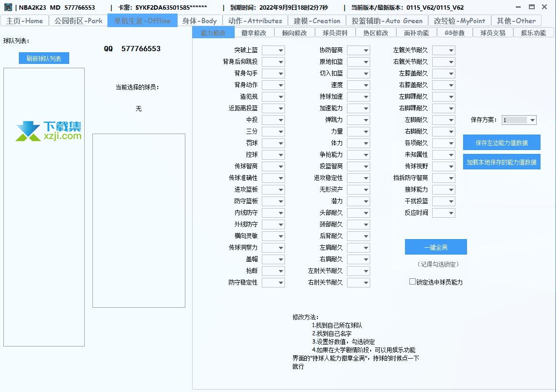556x392 pixels.
Task: Open the 防守篮板 dropdown
Action: coord(273,201)
